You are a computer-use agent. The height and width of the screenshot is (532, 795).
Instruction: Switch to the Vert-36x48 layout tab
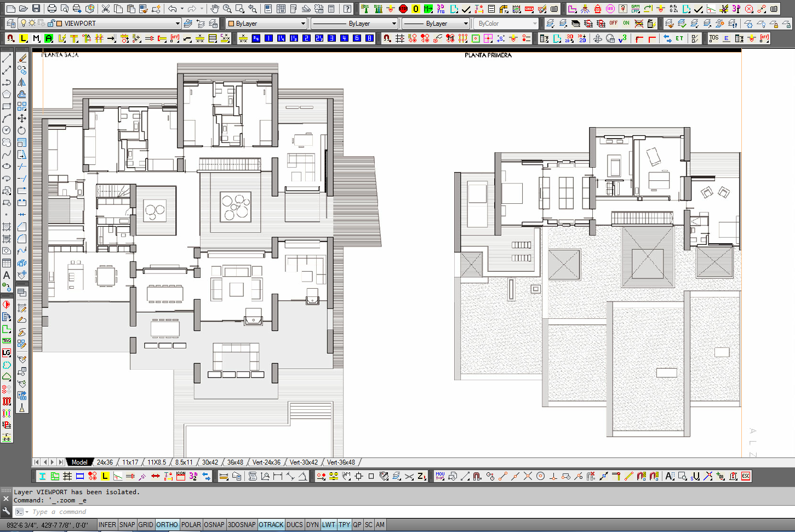pyautogui.click(x=341, y=462)
